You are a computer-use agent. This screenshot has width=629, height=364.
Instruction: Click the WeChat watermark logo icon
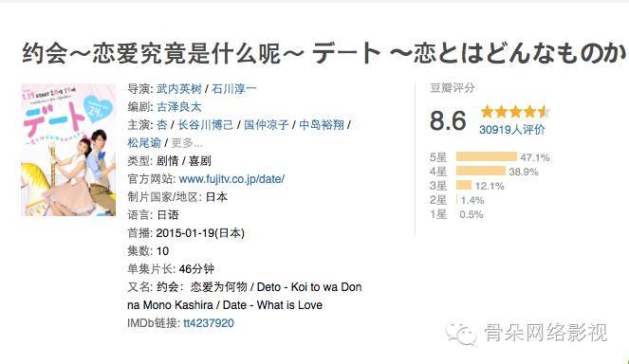461,333
